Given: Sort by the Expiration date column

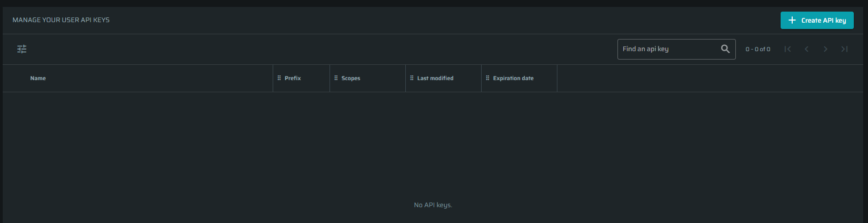Looking at the screenshot, I should coord(513,78).
